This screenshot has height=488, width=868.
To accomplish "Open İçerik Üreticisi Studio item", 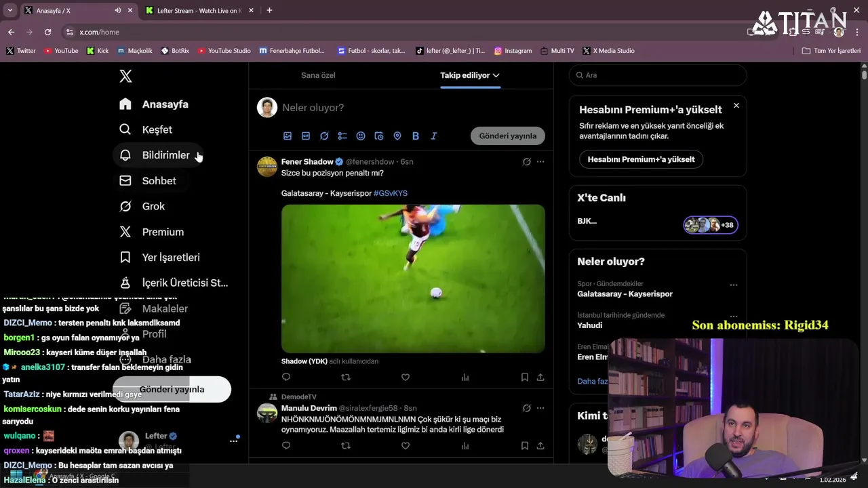I will 174,283.
